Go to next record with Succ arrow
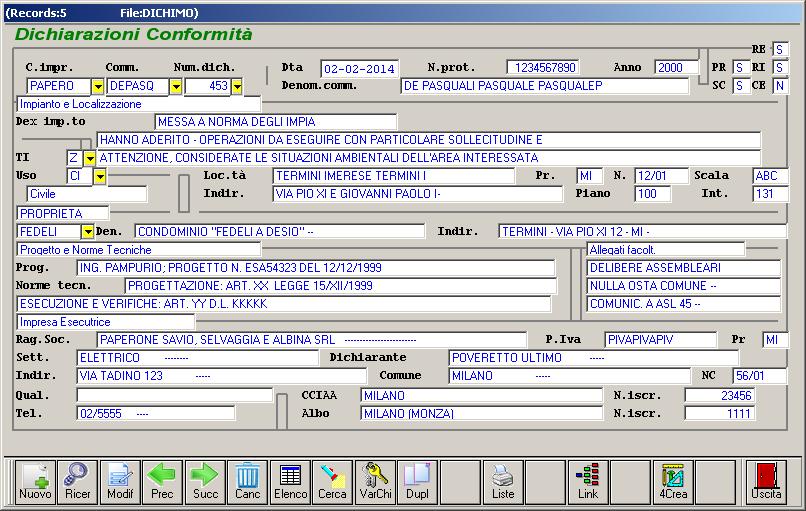The image size is (806, 511). [205, 481]
